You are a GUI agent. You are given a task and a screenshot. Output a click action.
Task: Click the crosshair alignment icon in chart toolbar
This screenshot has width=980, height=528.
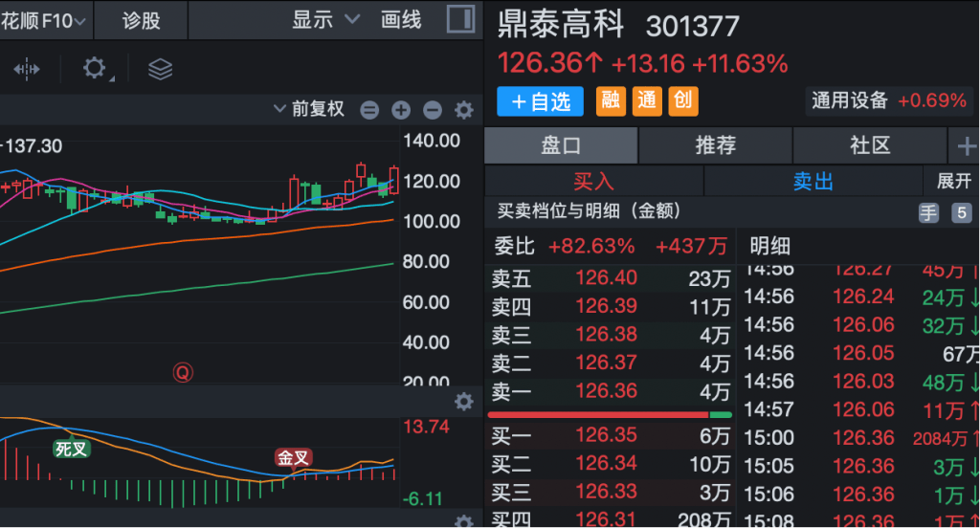pos(27,69)
